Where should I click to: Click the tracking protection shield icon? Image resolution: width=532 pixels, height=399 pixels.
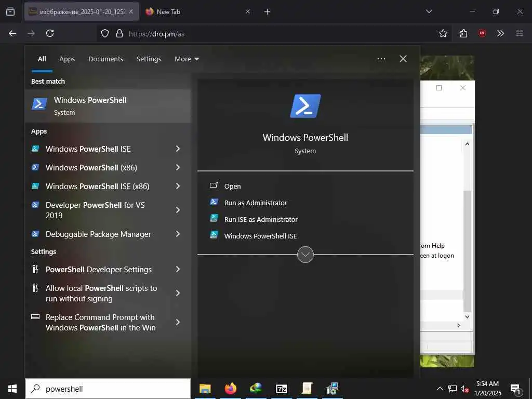(x=105, y=33)
